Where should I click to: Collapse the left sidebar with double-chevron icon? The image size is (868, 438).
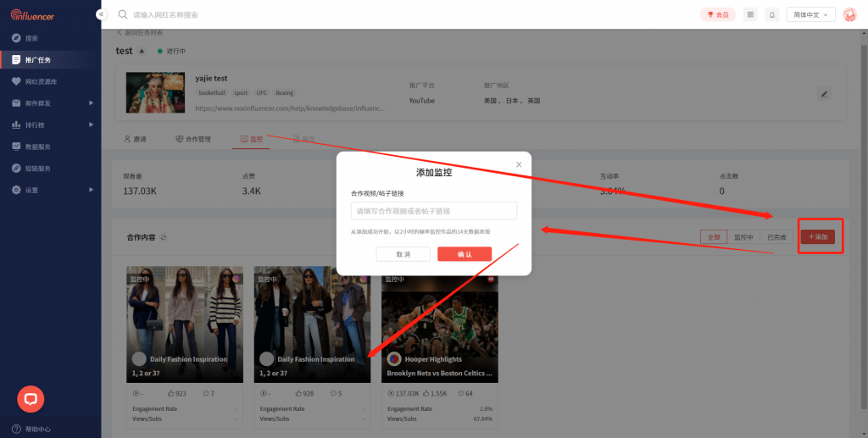click(x=102, y=14)
